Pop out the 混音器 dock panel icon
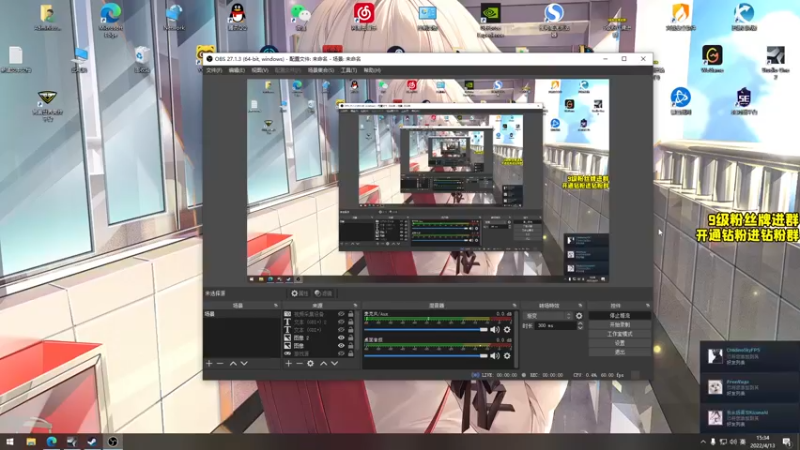 (x=514, y=306)
